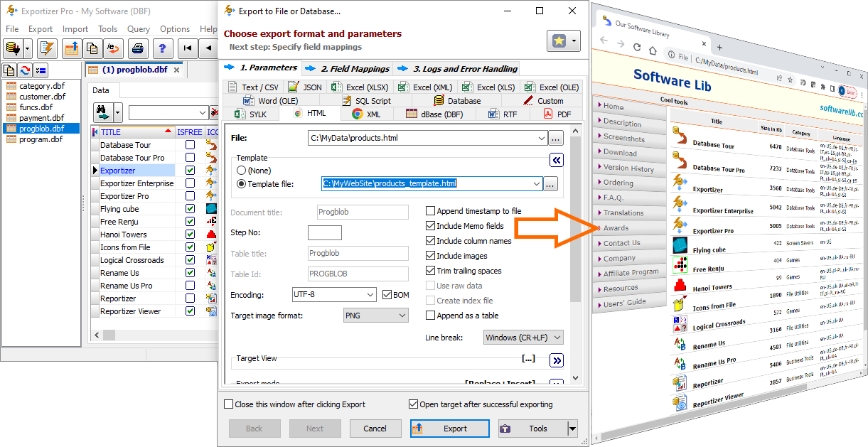Check Close this window after clicking Export
868x447 pixels.
click(x=228, y=404)
